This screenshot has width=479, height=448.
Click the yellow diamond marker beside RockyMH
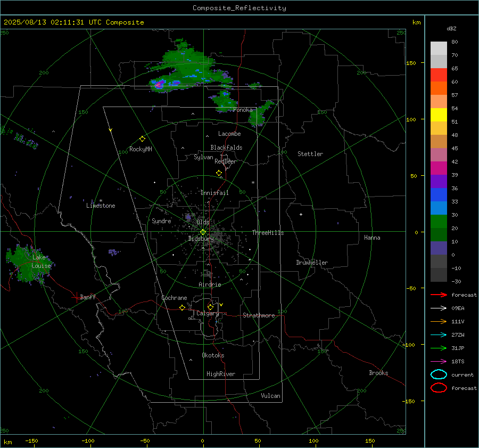point(142,139)
